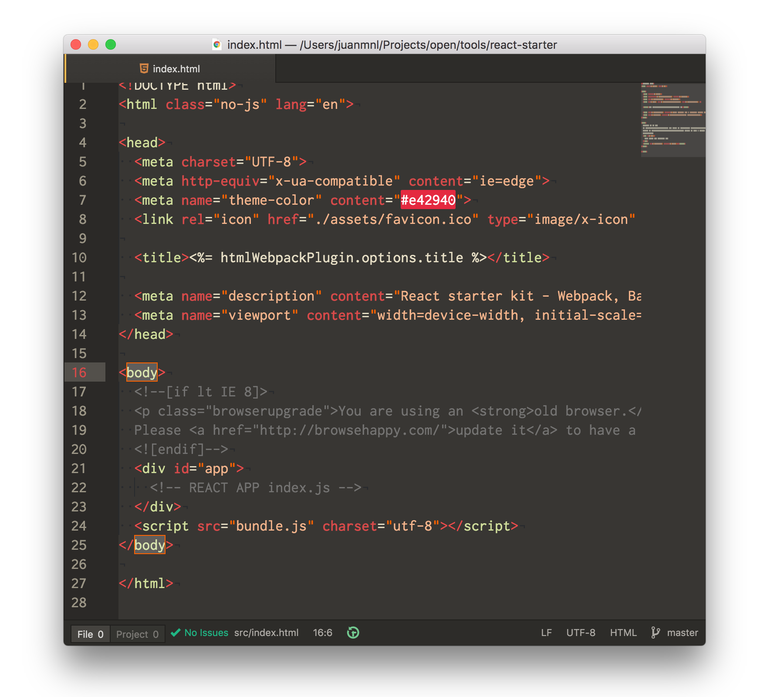Click line number 25 in the gutter
The width and height of the screenshot is (784, 697).
pos(79,545)
